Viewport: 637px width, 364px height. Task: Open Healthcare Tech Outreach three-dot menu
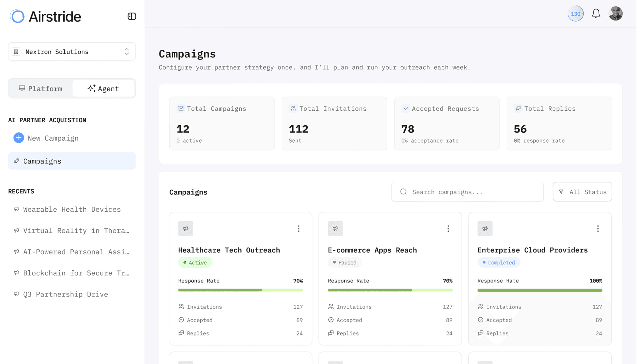pyautogui.click(x=298, y=228)
